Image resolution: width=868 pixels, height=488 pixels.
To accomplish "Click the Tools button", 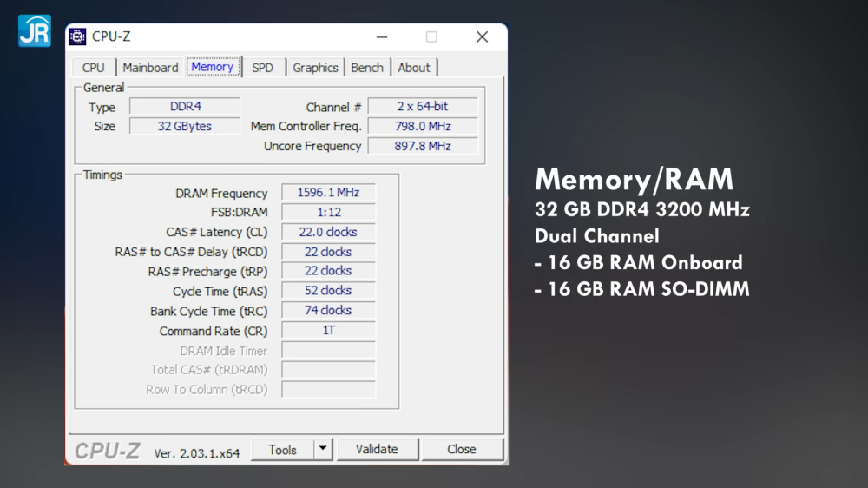I will point(282,450).
